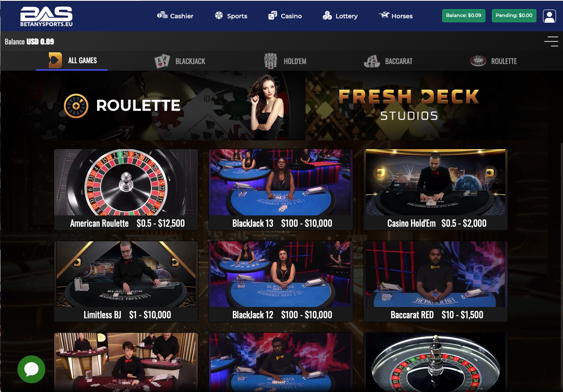
Task: Open the Limitless BJ table
Action: point(126,281)
